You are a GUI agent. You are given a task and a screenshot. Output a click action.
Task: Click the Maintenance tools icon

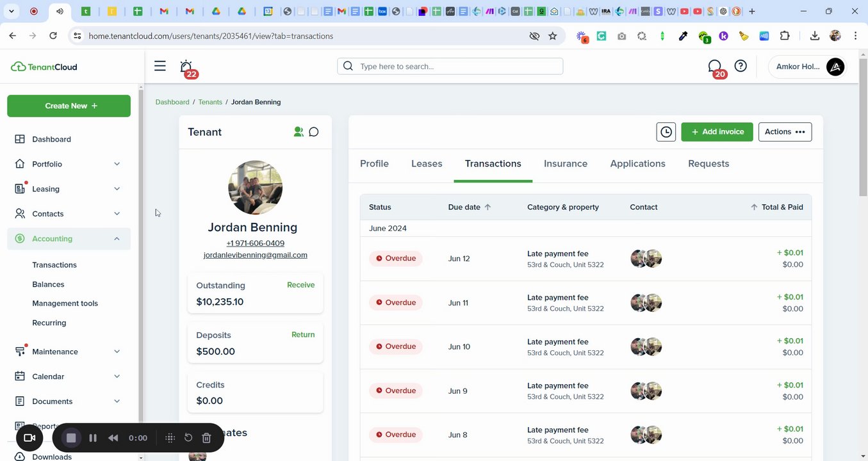[20, 352]
